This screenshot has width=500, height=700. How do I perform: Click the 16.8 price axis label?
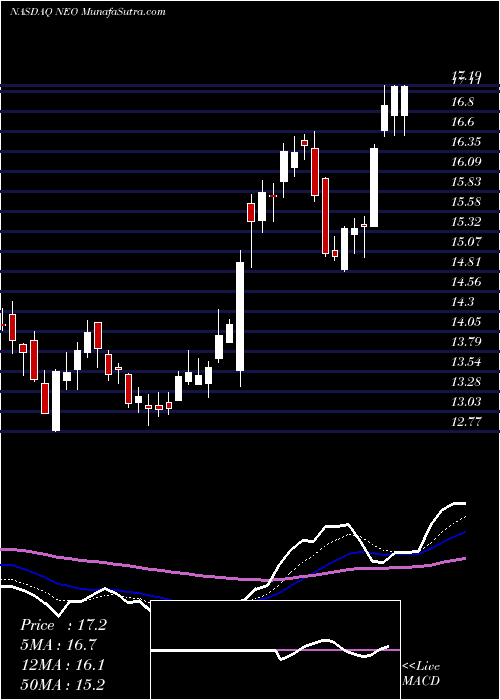463,102
